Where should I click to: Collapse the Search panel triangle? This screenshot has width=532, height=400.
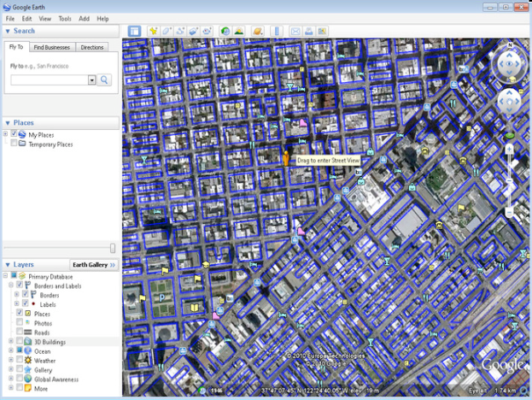[8, 32]
